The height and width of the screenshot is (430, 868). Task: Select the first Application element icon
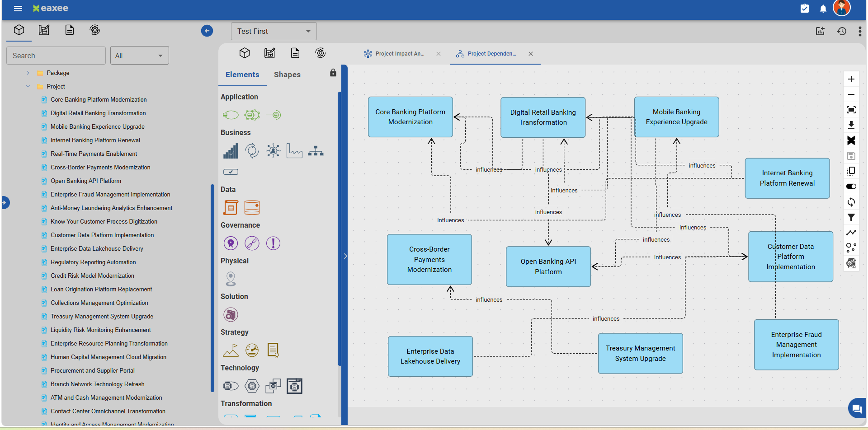(x=231, y=115)
